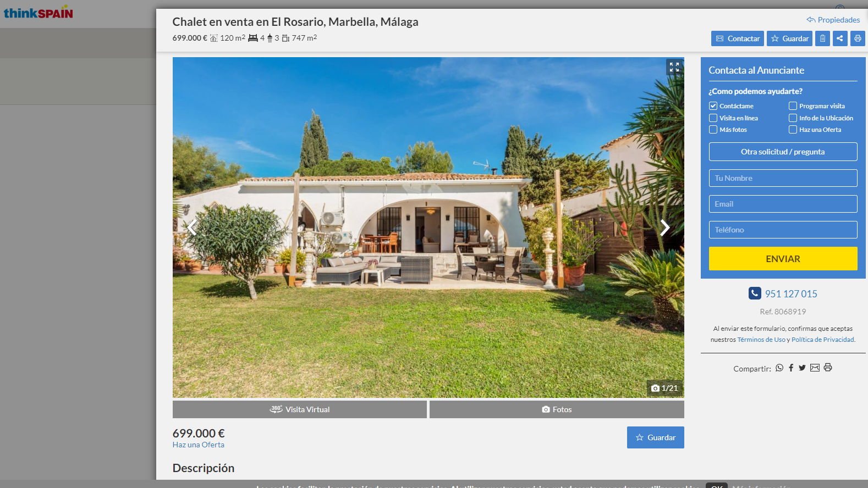
Task: Share listing by email envelope icon
Action: coord(815,368)
